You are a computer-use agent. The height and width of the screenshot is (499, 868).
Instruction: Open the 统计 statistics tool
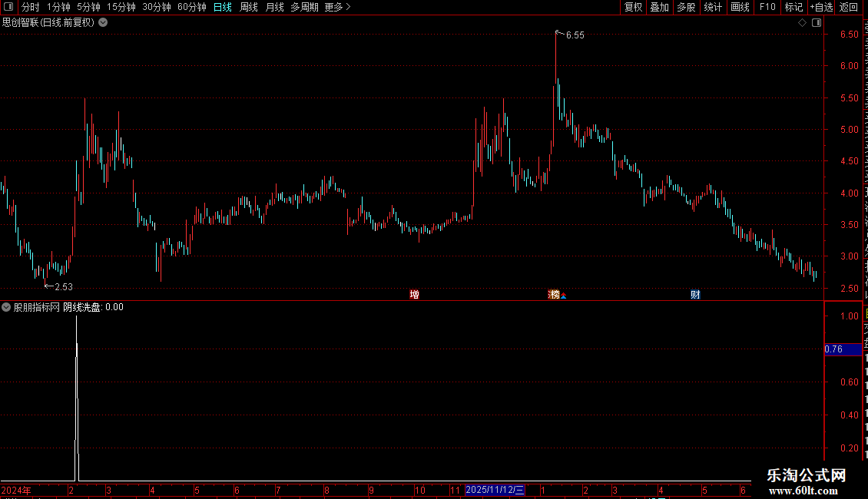pos(712,7)
